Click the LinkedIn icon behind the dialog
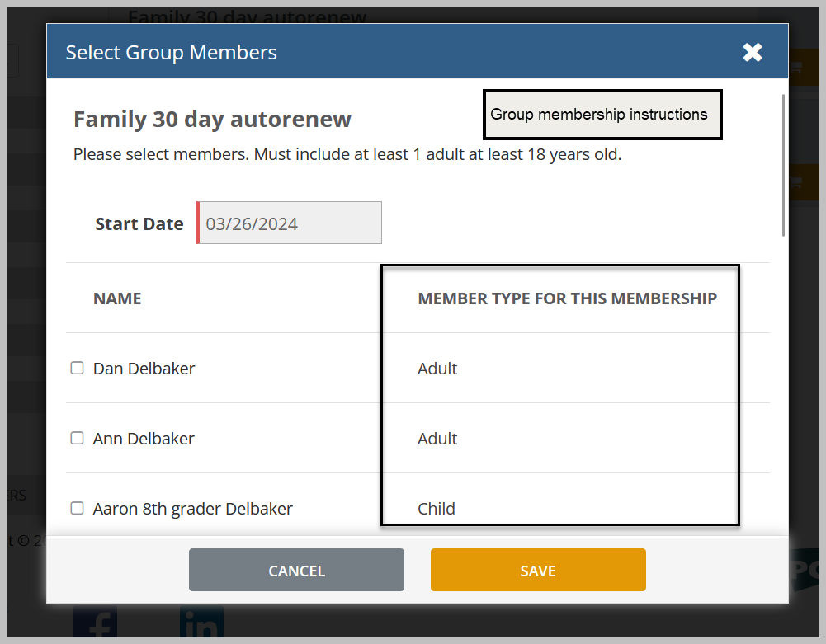This screenshot has width=826, height=644. (x=202, y=622)
